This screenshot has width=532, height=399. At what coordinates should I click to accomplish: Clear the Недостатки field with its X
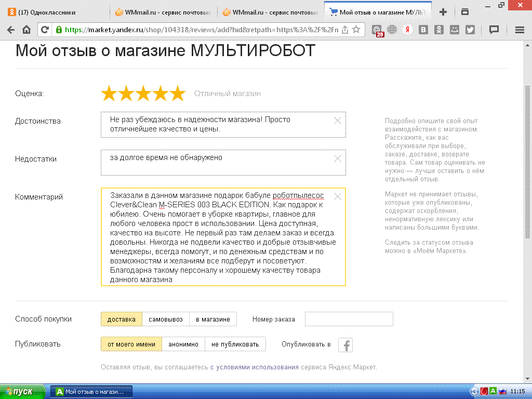tap(338, 158)
